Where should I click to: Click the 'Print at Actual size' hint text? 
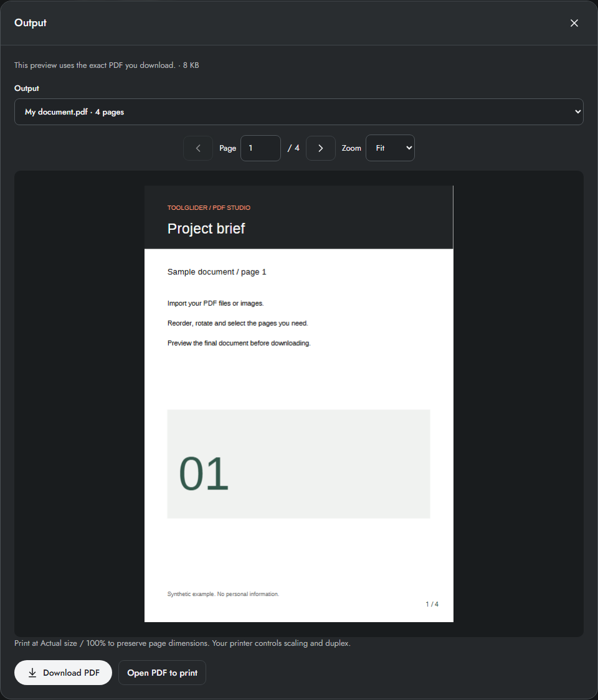click(x=183, y=643)
